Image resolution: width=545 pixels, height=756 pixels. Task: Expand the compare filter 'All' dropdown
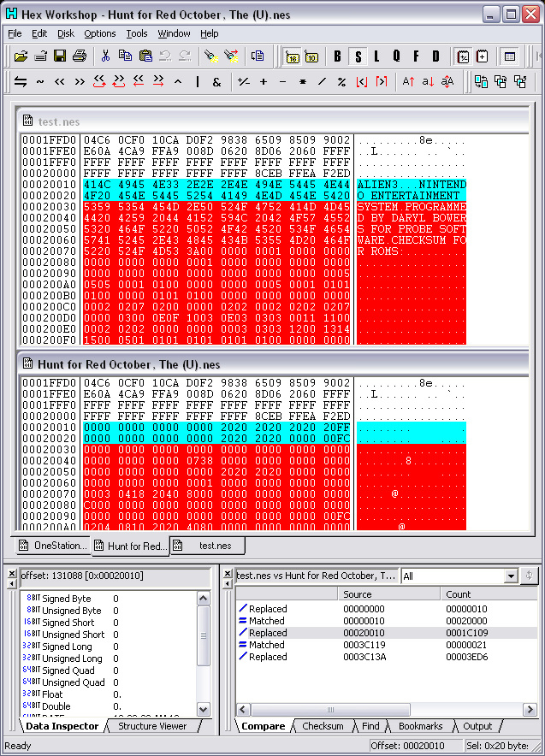(511, 576)
